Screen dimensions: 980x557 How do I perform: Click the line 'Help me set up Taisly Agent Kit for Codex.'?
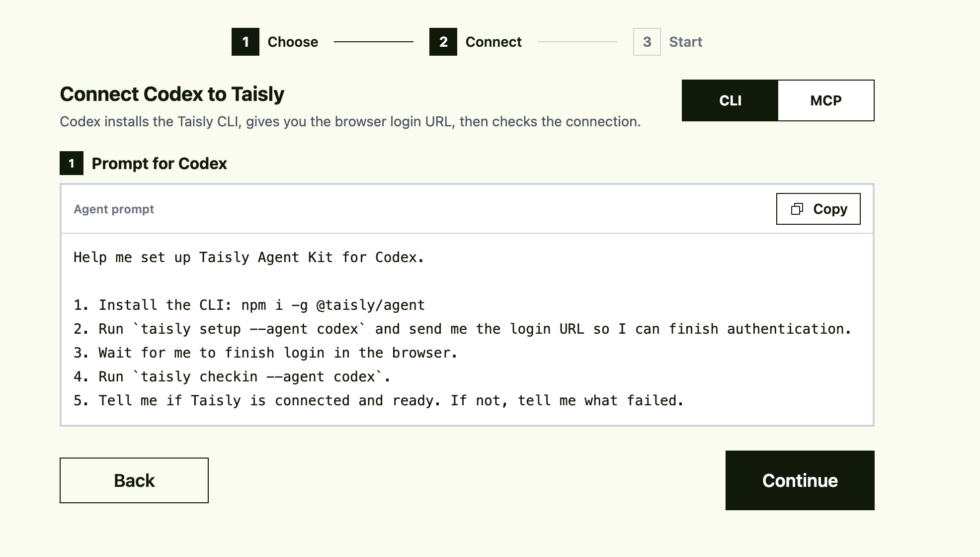click(x=248, y=258)
